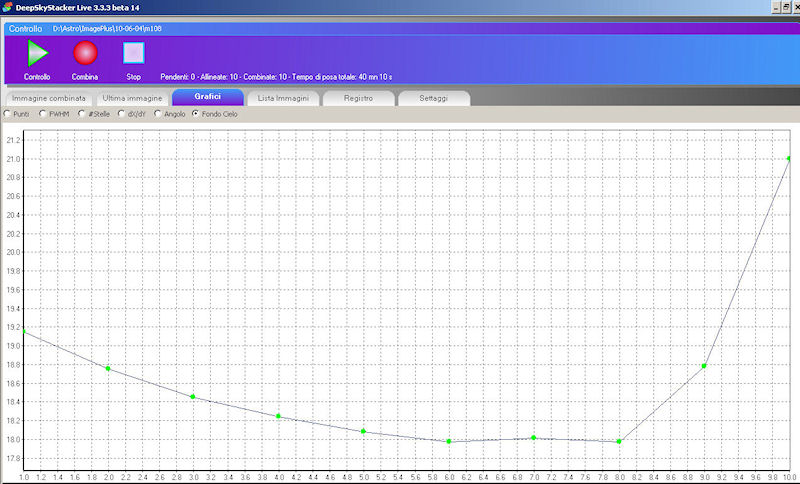Select the Punti radio button
Viewport: 800px width, 484px height.
click(x=7, y=114)
